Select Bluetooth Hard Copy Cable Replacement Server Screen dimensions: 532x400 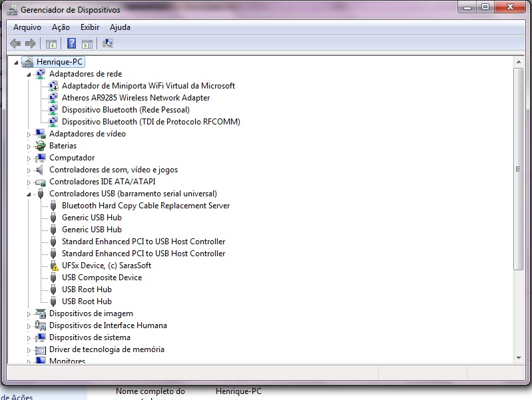145,206
